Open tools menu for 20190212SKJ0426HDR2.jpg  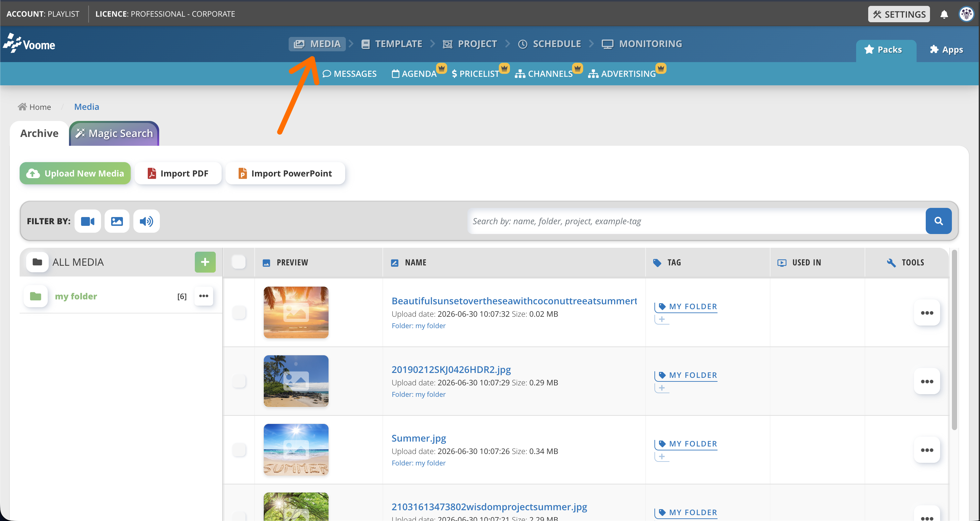(x=927, y=381)
